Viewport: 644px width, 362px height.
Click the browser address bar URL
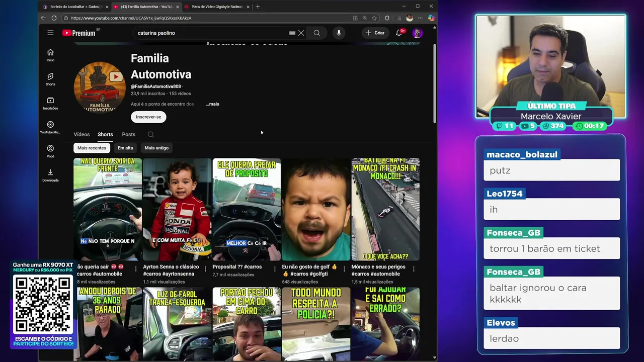tap(131, 18)
